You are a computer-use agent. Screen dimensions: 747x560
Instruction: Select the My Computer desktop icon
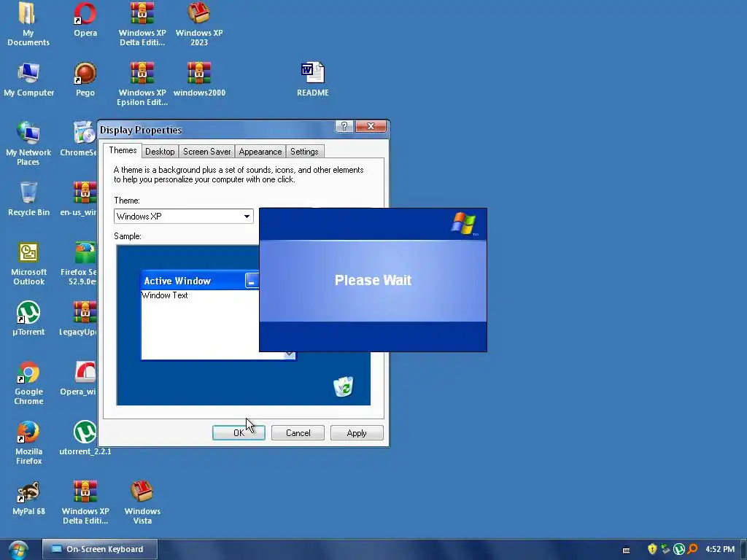(28, 79)
